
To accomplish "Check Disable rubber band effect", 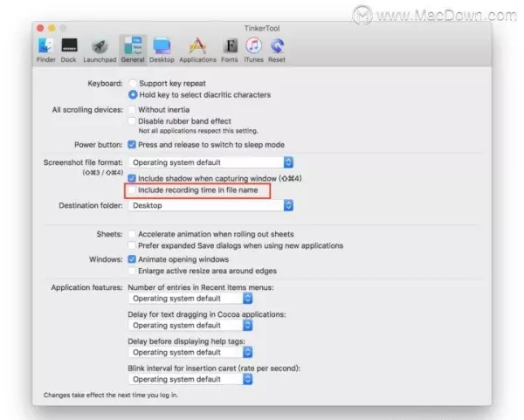I will click(x=132, y=121).
